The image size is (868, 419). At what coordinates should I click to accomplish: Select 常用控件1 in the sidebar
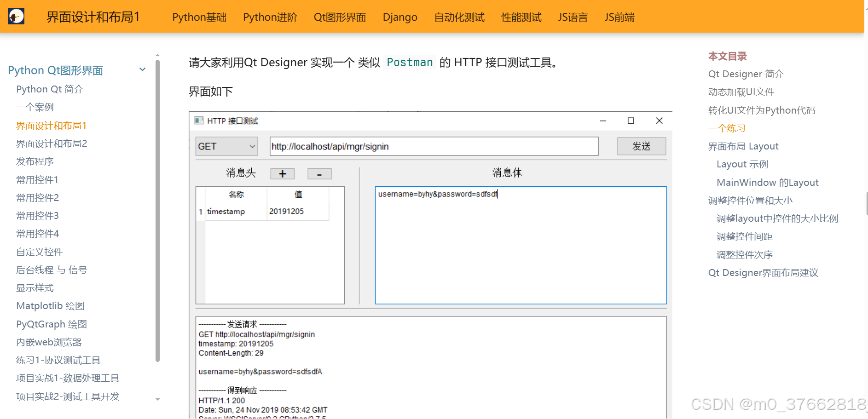37,180
